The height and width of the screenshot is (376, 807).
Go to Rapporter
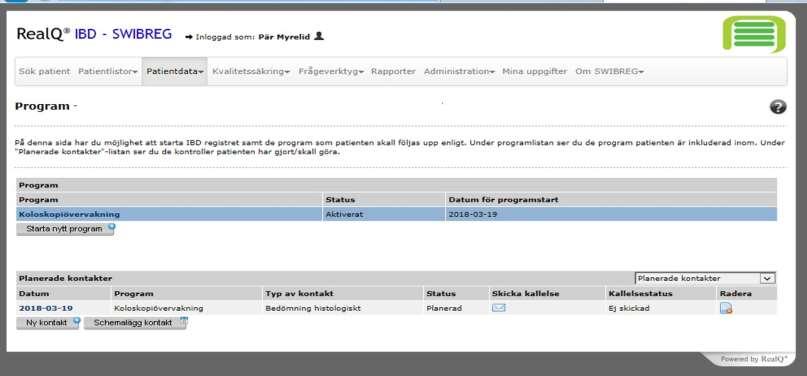point(393,71)
